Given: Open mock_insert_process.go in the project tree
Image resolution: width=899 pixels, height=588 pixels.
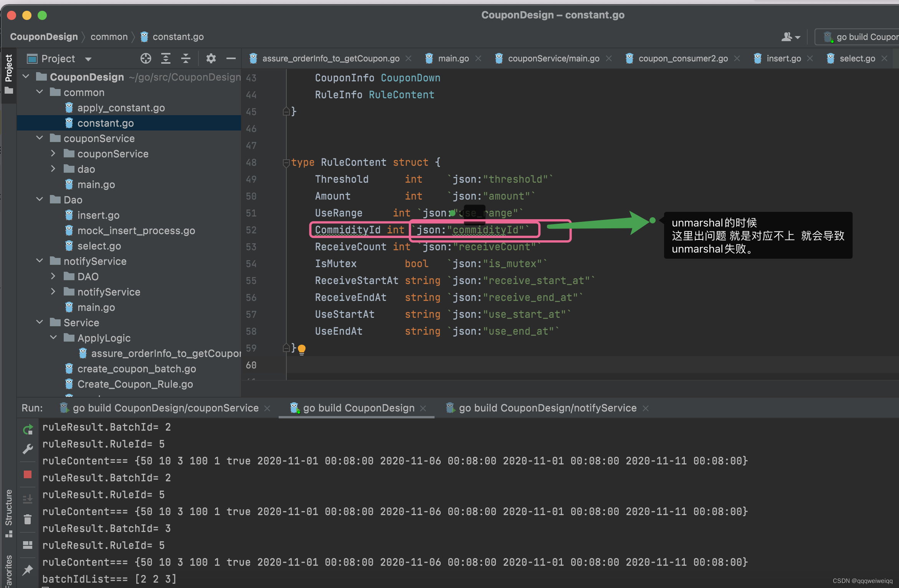Looking at the screenshot, I should pos(136,231).
